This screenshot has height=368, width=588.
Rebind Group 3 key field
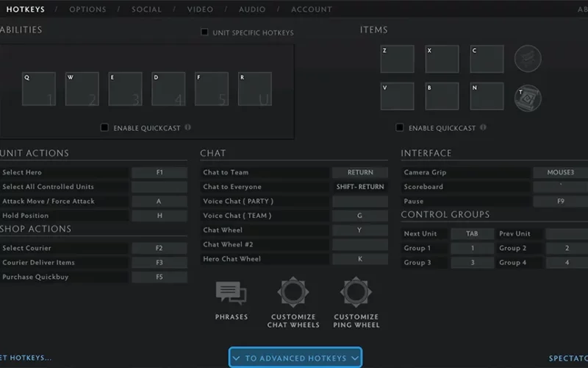472,263
